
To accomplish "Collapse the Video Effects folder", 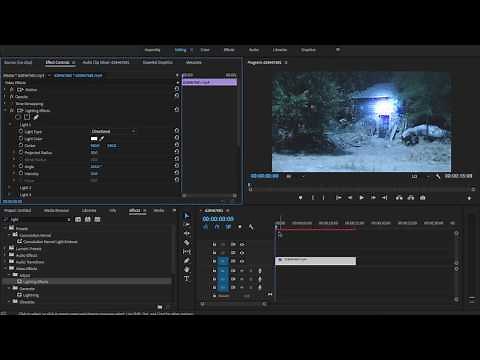I will tap(6, 268).
